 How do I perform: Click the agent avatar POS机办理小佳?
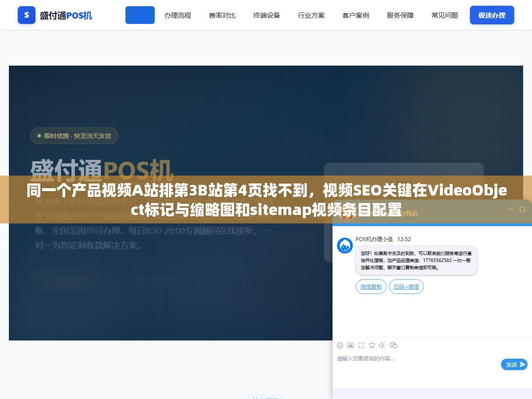tap(345, 246)
